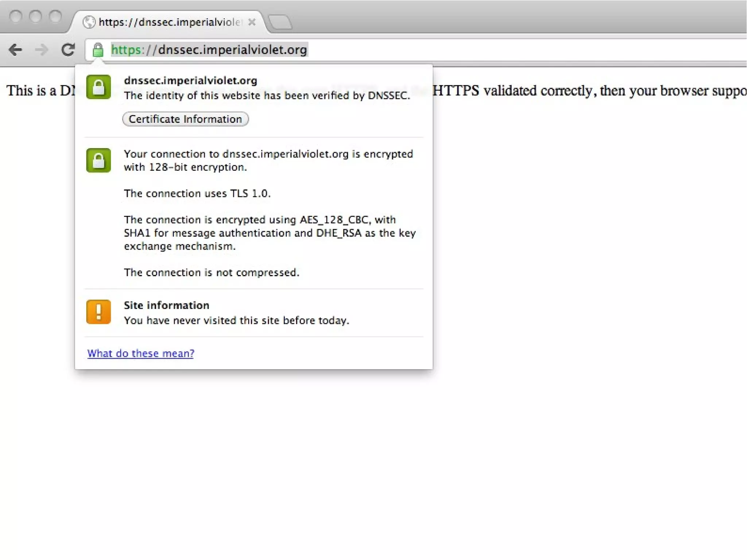This screenshot has width=747, height=560.
Task: Follow the 'What do these mean?' link
Action: pos(141,353)
